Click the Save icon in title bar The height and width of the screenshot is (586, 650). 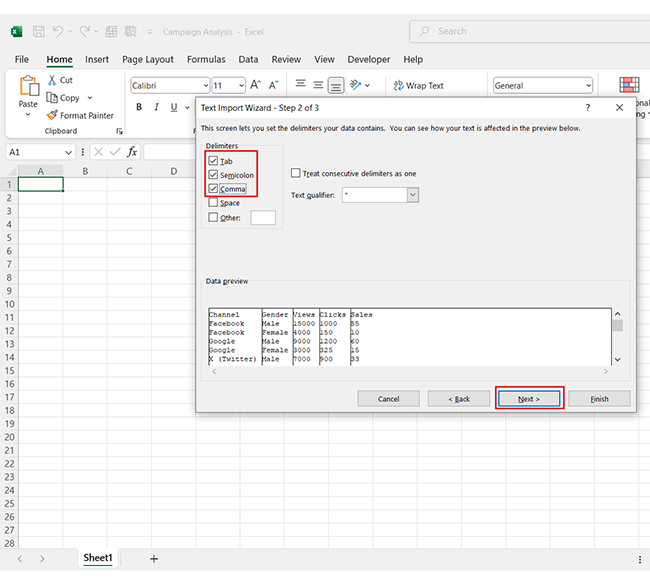point(39,31)
